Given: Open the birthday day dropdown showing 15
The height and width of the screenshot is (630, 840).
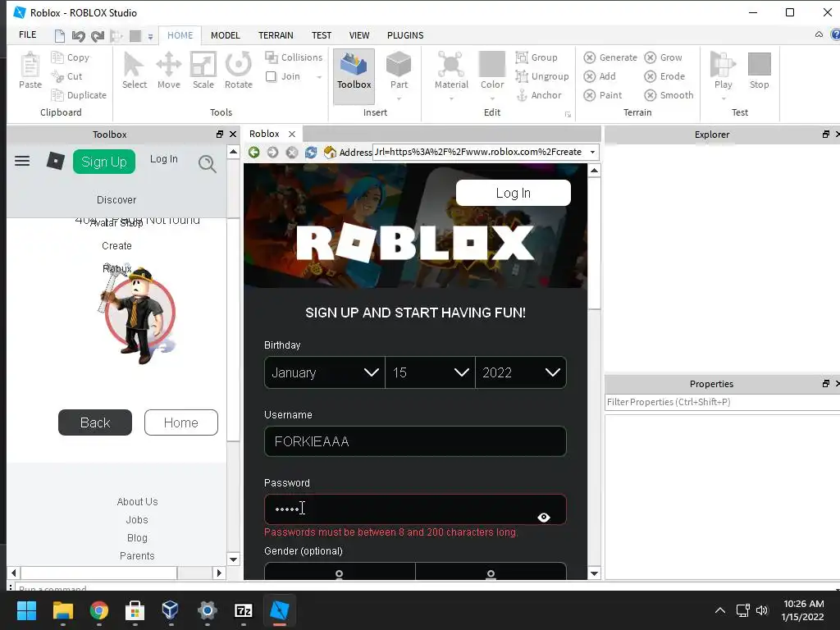Looking at the screenshot, I should (x=430, y=372).
